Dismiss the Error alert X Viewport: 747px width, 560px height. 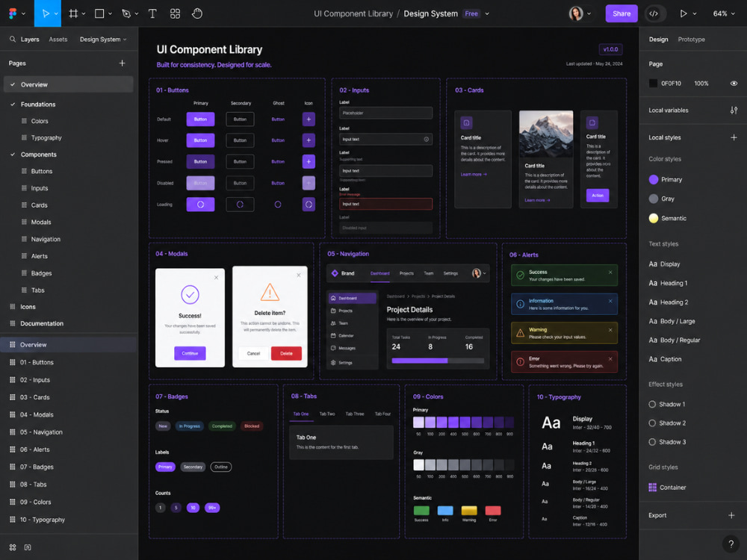610,358
